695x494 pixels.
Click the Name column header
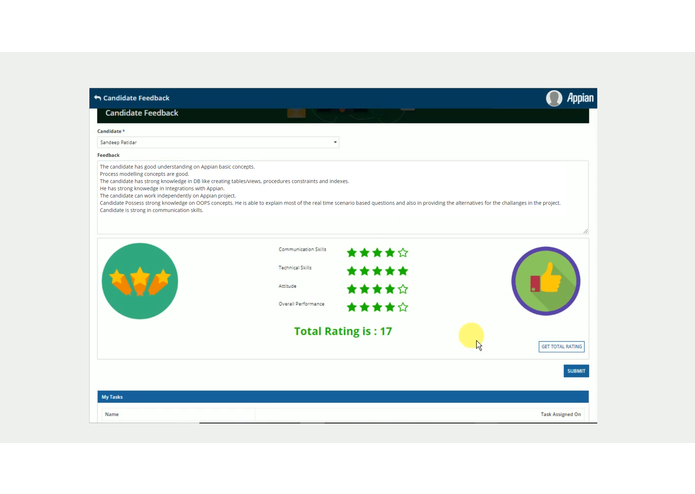coord(112,414)
